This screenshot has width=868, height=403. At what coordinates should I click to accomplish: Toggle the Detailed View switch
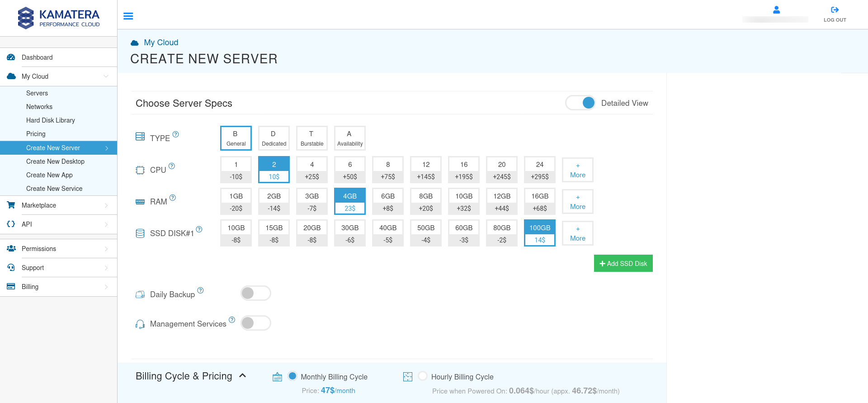click(x=580, y=103)
